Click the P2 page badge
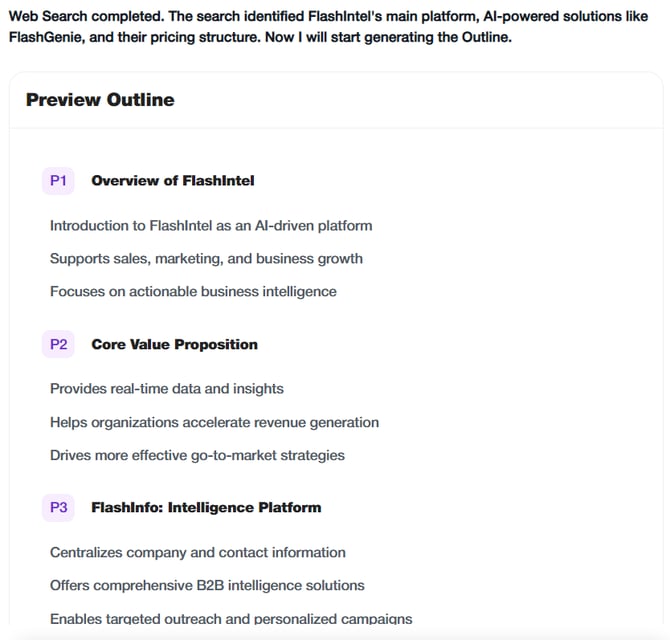This screenshot has height=640, width=670. pyautogui.click(x=58, y=345)
